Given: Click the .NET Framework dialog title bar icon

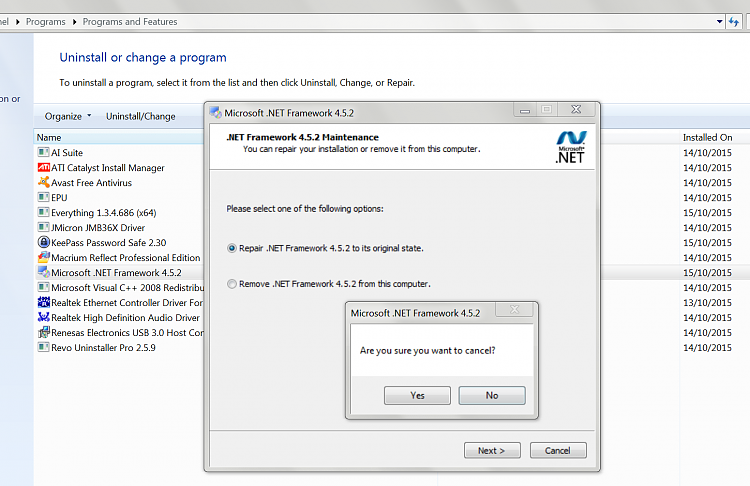Looking at the screenshot, I should tap(216, 113).
